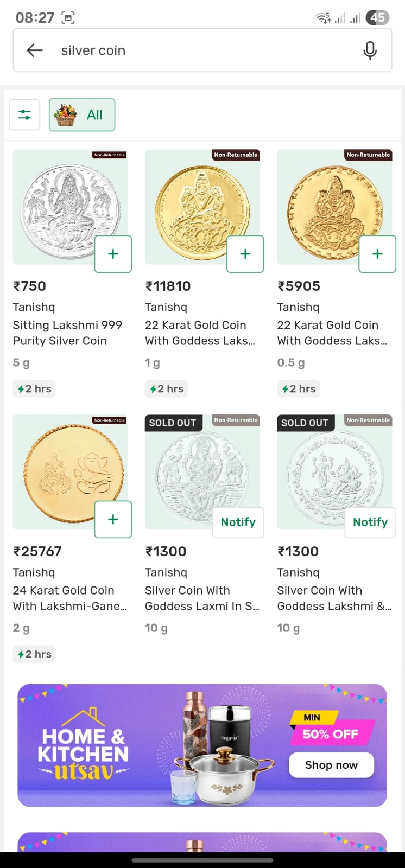Image resolution: width=405 pixels, height=868 pixels.
Task: Tap the back arrow in search bar
Action: (35, 50)
